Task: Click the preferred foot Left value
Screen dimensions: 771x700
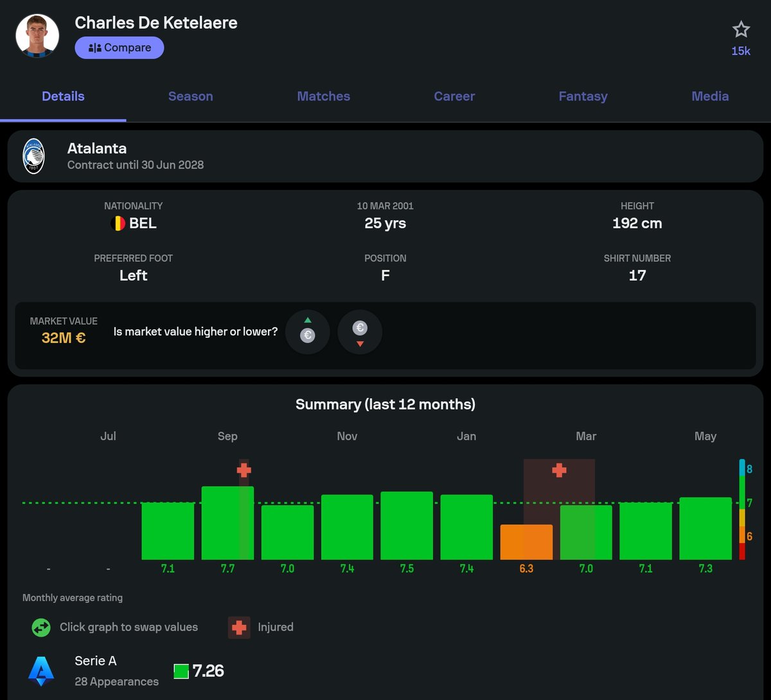Action: pyautogui.click(x=134, y=276)
